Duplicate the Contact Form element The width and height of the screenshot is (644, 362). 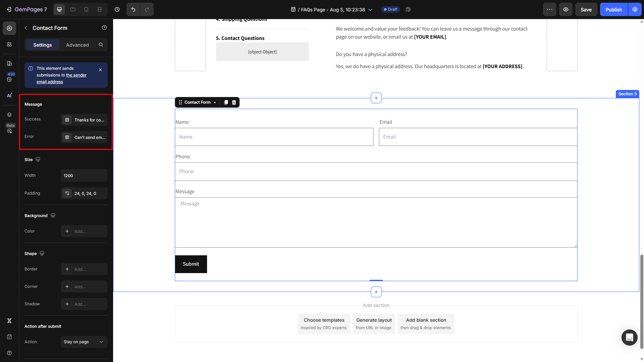tap(226, 102)
